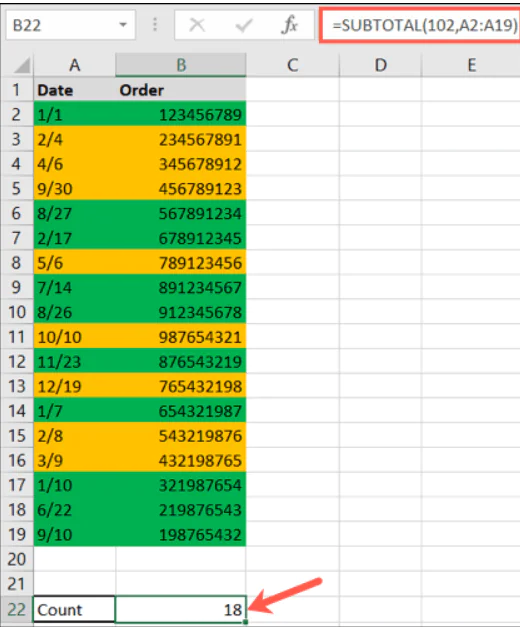Open the Insert Function fx icon
Screen dimensions: 520x627
tap(290, 25)
